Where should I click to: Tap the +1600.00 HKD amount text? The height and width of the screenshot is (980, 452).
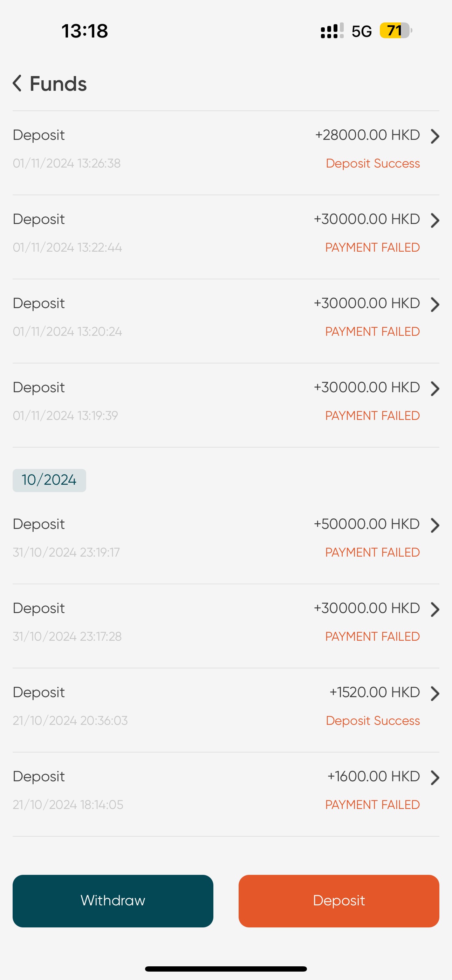pyautogui.click(x=373, y=776)
